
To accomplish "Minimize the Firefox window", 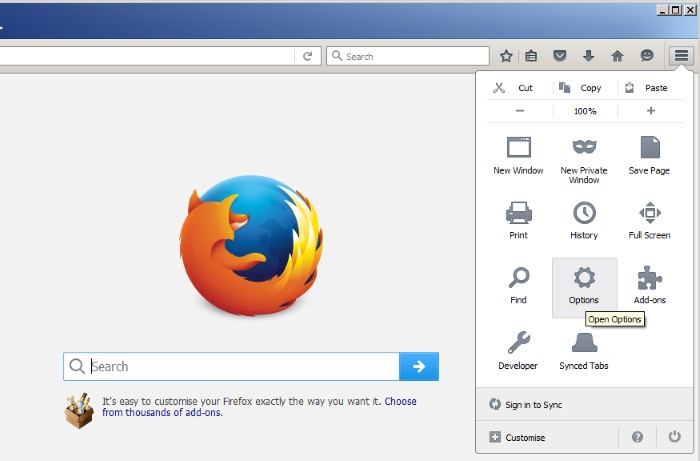I will point(662,10).
